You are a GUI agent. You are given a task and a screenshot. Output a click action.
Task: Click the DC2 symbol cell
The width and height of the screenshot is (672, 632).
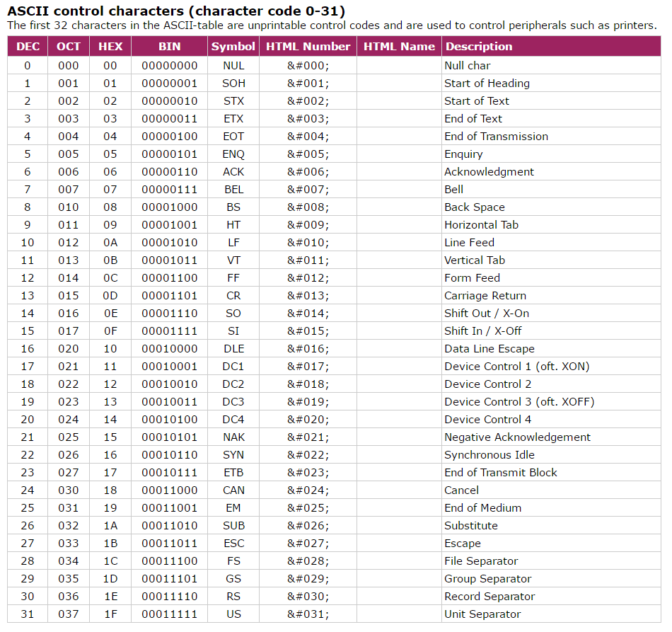point(233,384)
